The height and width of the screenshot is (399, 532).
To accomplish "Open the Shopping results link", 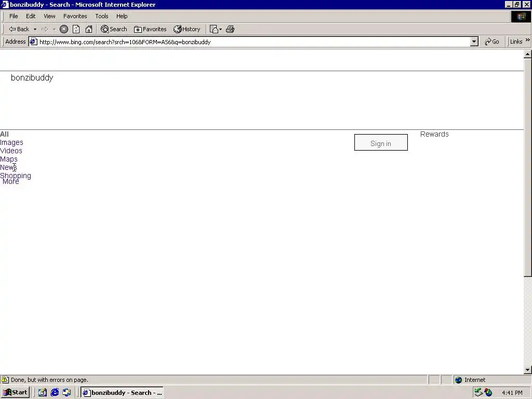I will 15,176.
